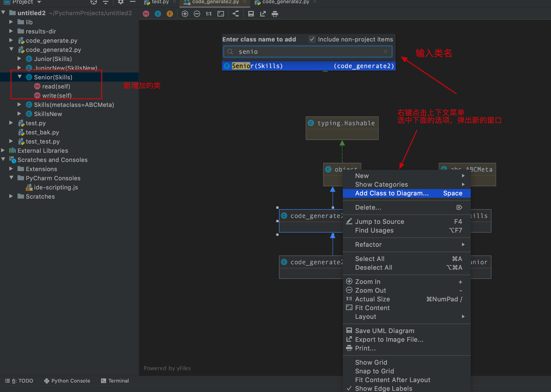Open New submenu in context menu
Viewport: 551px width, 392px height.
tap(407, 176)
